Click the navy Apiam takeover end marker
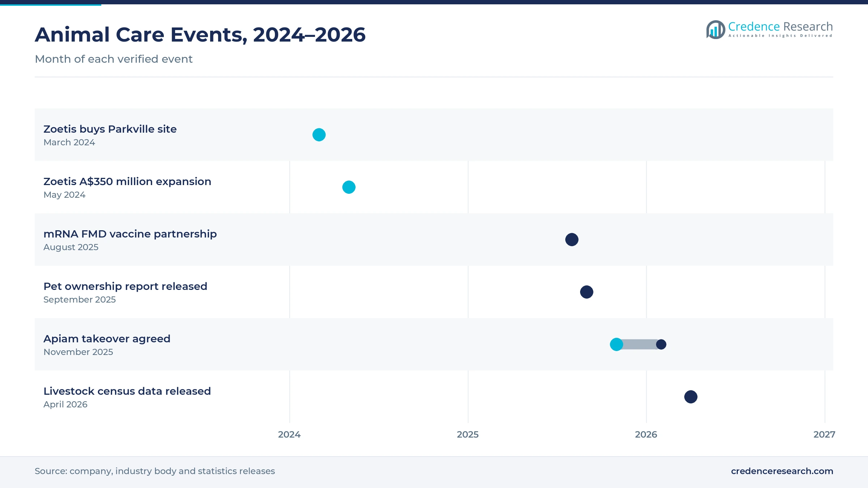This screenshot has height=488, width=868. pyautogui.click(x=661, y=344)
